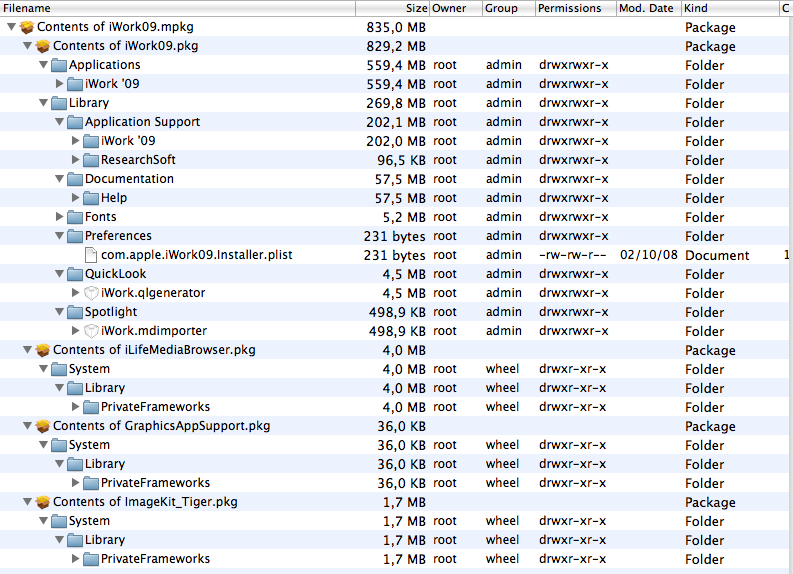793x574 pixels.
Task: Click the iWork.mdimporter bundle icon
Action: tap(91, 331)
